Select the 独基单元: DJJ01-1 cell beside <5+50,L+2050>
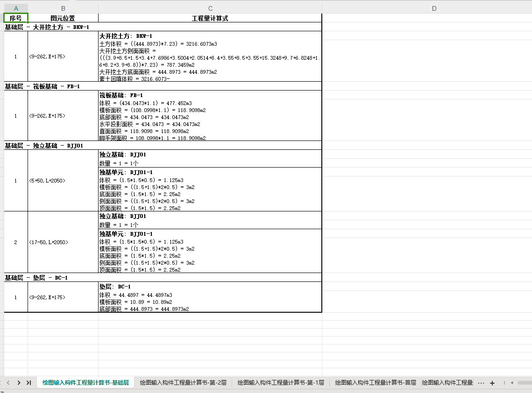 coord(210,189)
